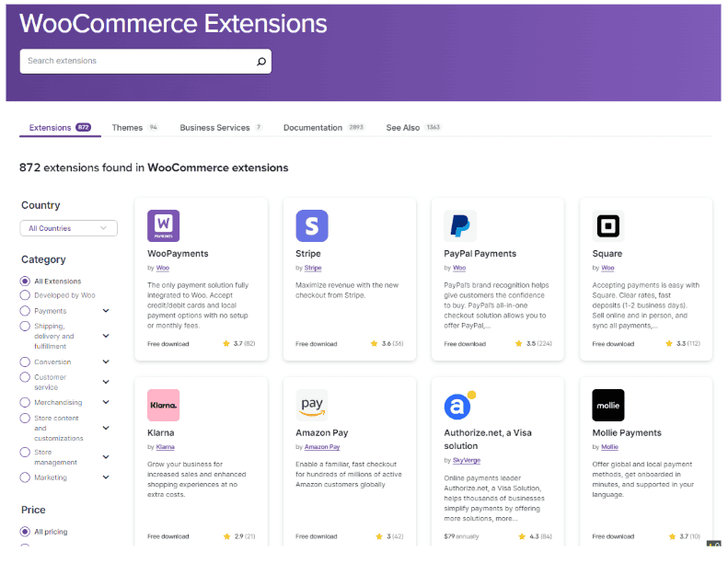This screenshot has width=728, height=586.
Task: Open the Klarna developer link
Action: pyautogui.click(x=166, y=447)
